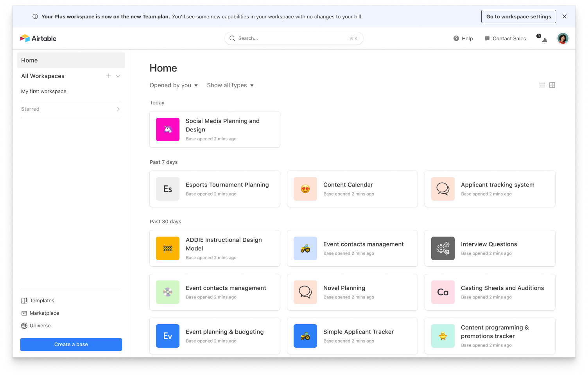Open the user profile avatar
588x377 pixels.
click(x=563, y=38)
